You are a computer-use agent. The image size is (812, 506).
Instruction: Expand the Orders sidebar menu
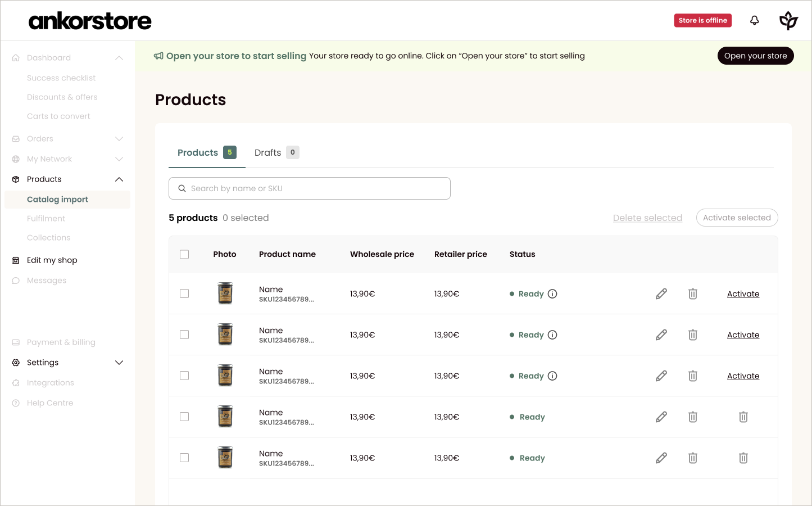pos(119,139)
